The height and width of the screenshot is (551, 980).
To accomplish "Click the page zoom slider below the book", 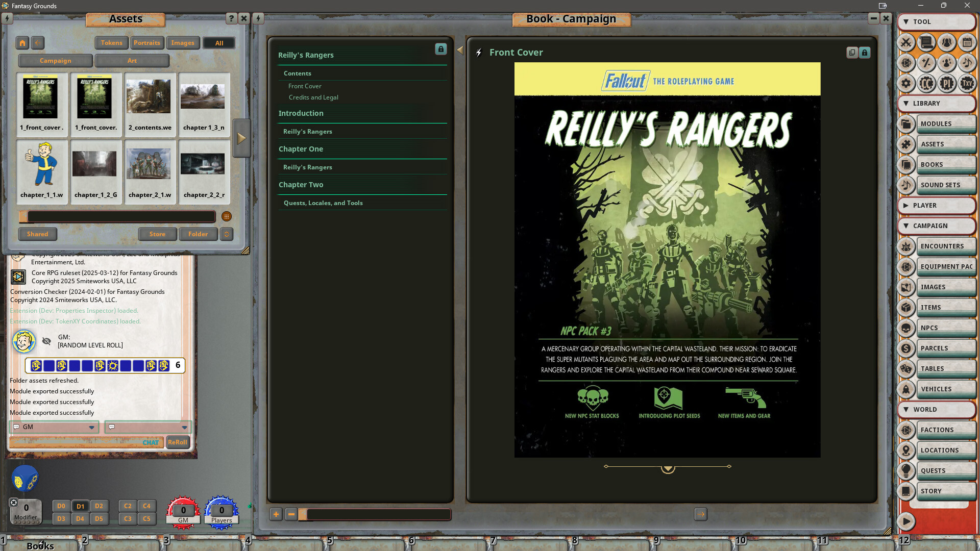I will point(375,514).
